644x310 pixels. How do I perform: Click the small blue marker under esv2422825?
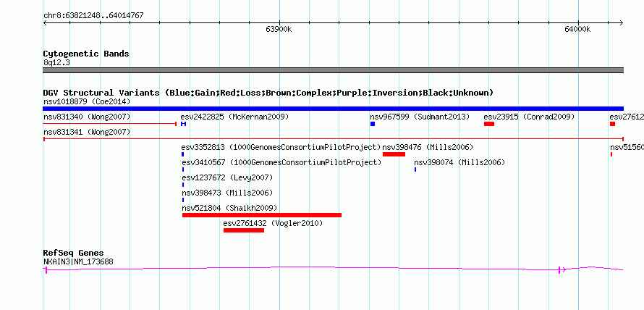tap(184, 124)
